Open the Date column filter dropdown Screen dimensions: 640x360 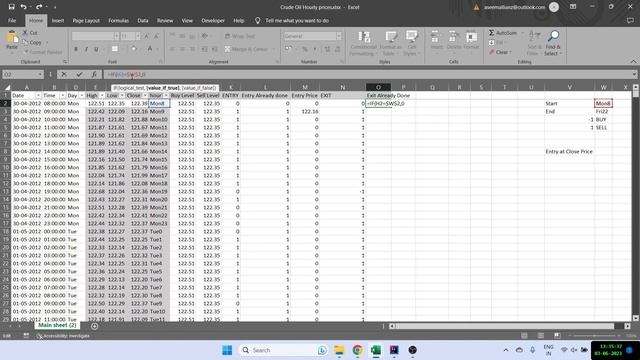pos(38,96)
